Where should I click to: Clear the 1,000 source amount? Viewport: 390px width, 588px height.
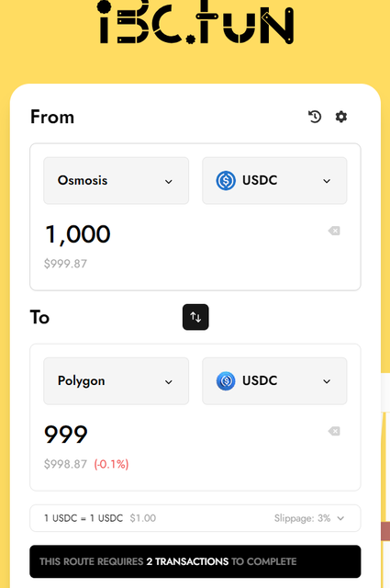[334, 231]
